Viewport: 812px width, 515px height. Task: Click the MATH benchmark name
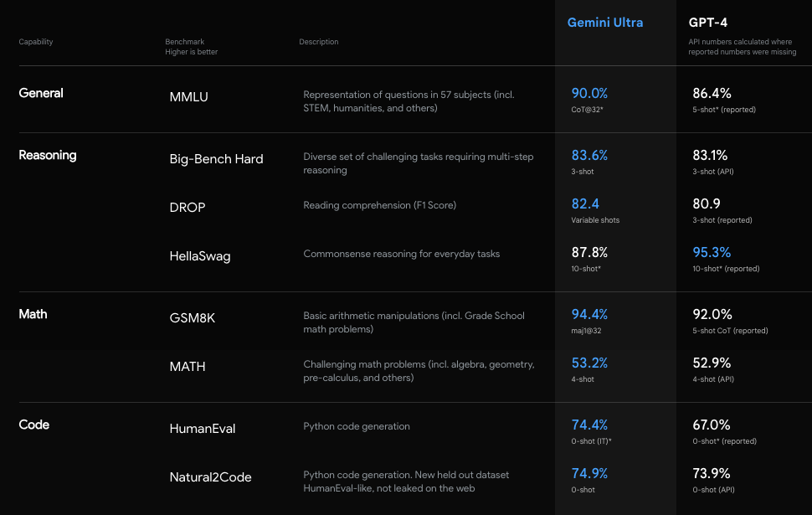[187, 367]
